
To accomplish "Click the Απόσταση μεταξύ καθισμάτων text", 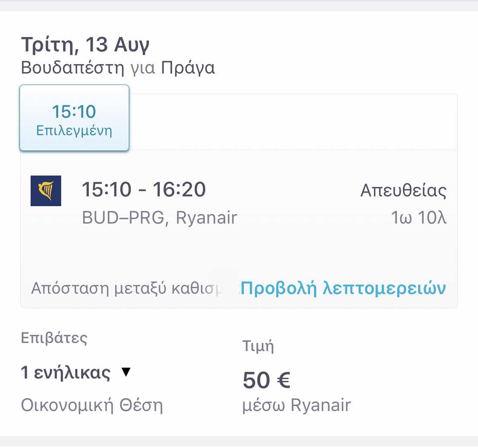I will 127,288.
